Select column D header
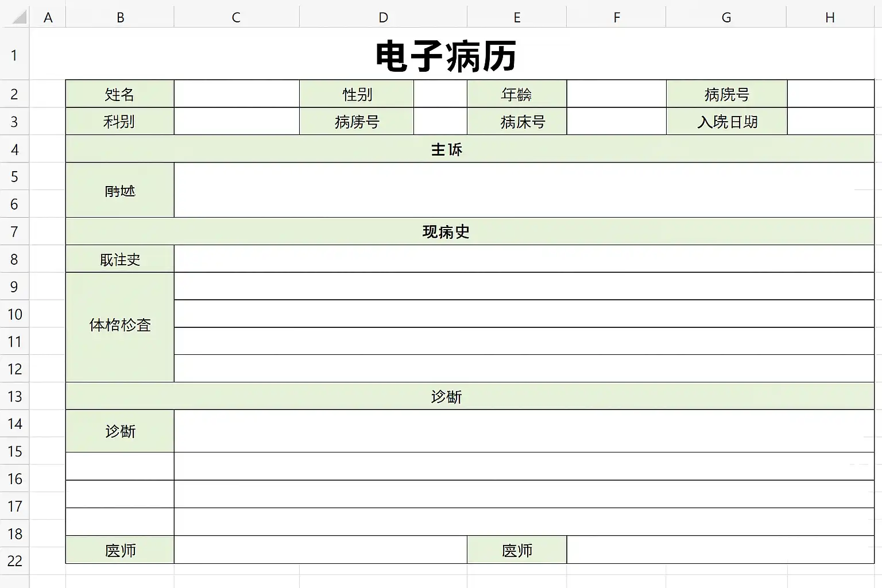Viewport: 882px width, 588px height. click(383, 17)
